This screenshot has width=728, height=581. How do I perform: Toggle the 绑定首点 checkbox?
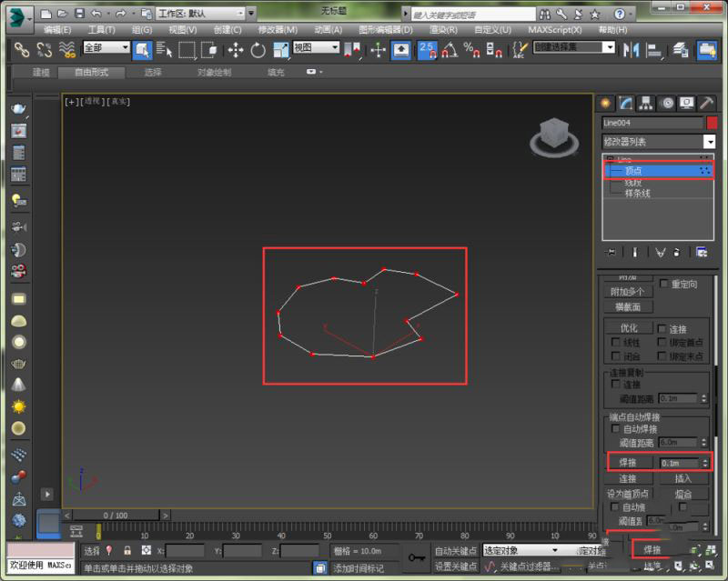click(662, 343)
